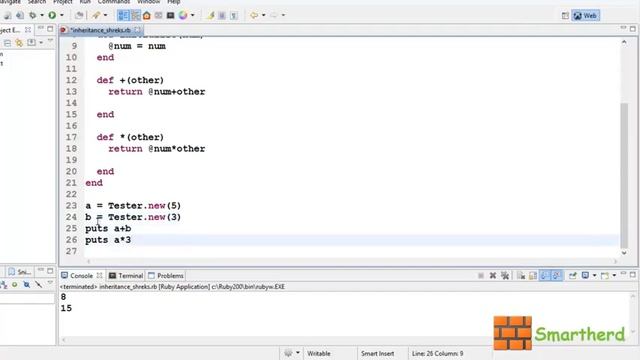The height and width of the screenshot is (360, 640).
Task: Click the lightning bolt icon in toolbar
Action: pos(211,16)
